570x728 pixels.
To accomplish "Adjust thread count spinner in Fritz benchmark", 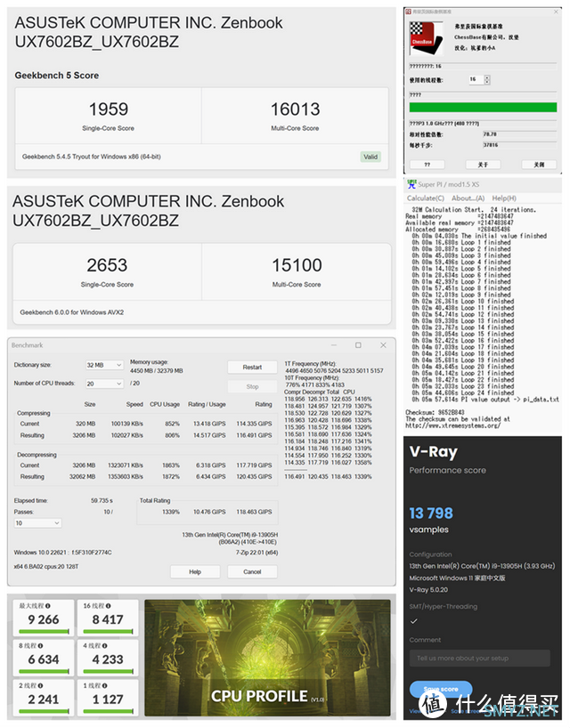I will (x=487, y=80).
